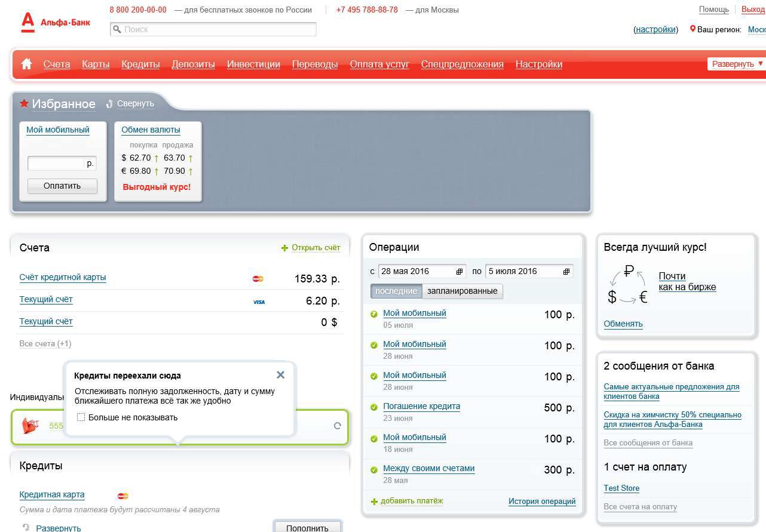The image size is (766, 532).
Task: Click the 28 мая 2016 date field
Action: pyautogui.click(x=422, y=271)
